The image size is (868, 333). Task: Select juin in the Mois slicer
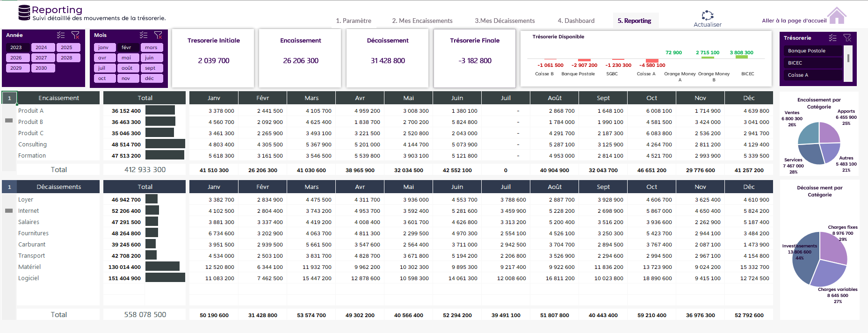click(152, 58)
